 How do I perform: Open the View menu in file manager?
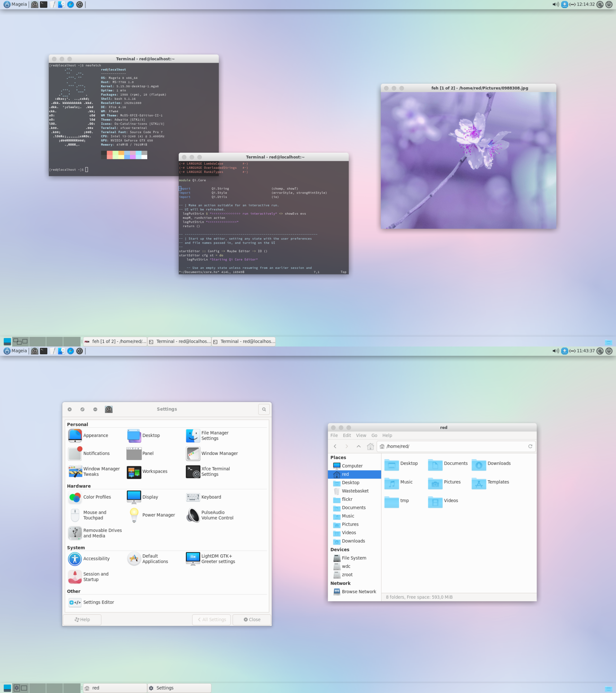[x=361, y=436]
